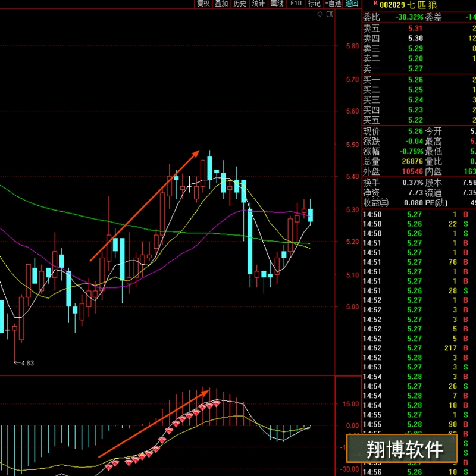Screen dimensions: 476x476
Task: Select the 买四 5.23 bid row
Action: pos(419,110)
